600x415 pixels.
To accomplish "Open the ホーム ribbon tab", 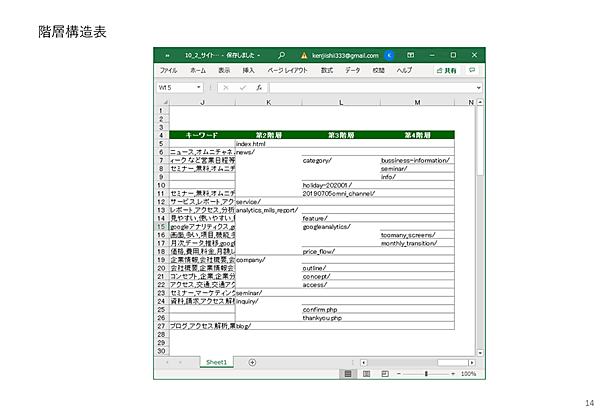I will (x=198, y=71).
